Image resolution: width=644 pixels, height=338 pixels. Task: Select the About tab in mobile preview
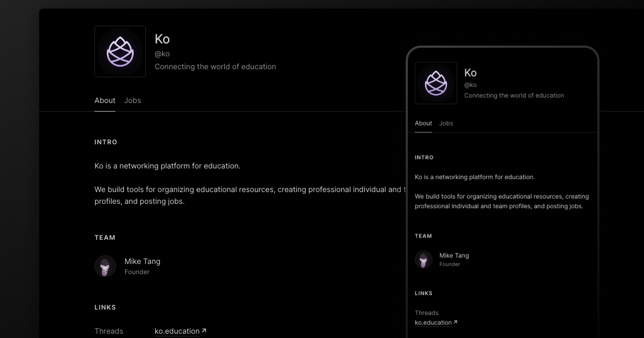click(x=423, y=123)
